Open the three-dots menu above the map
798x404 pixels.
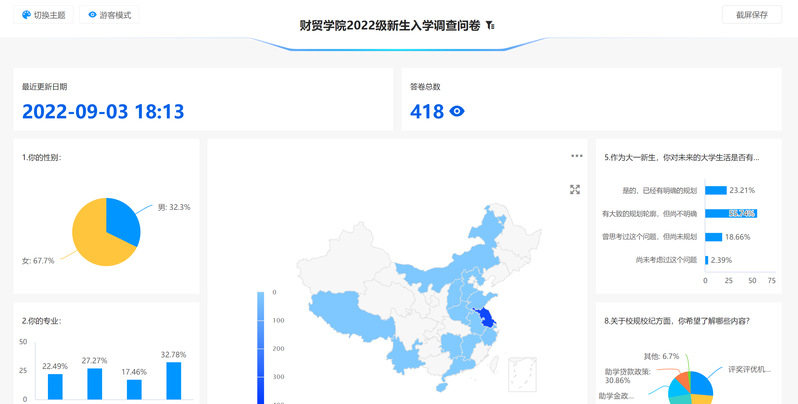click(x=577, y=156)
